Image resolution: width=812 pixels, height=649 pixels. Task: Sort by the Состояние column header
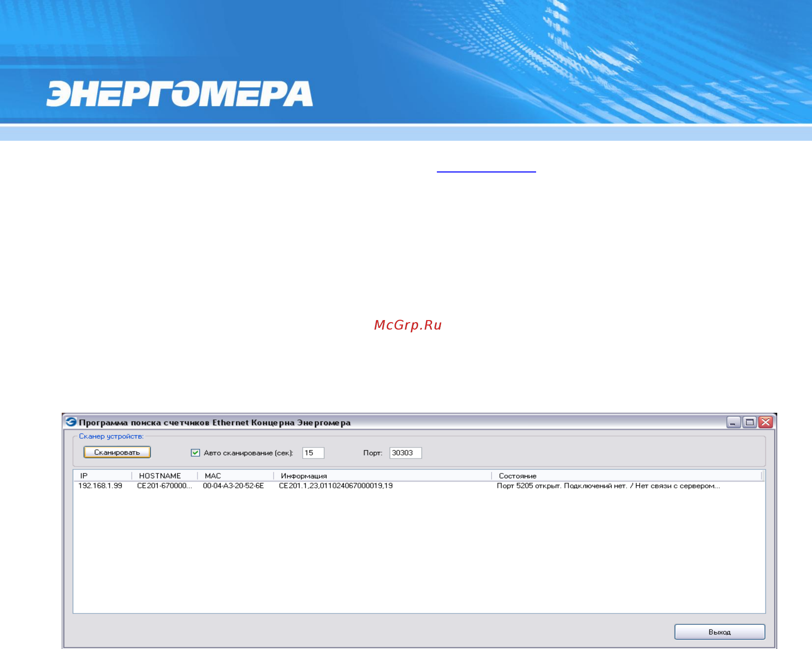point(626,476)
